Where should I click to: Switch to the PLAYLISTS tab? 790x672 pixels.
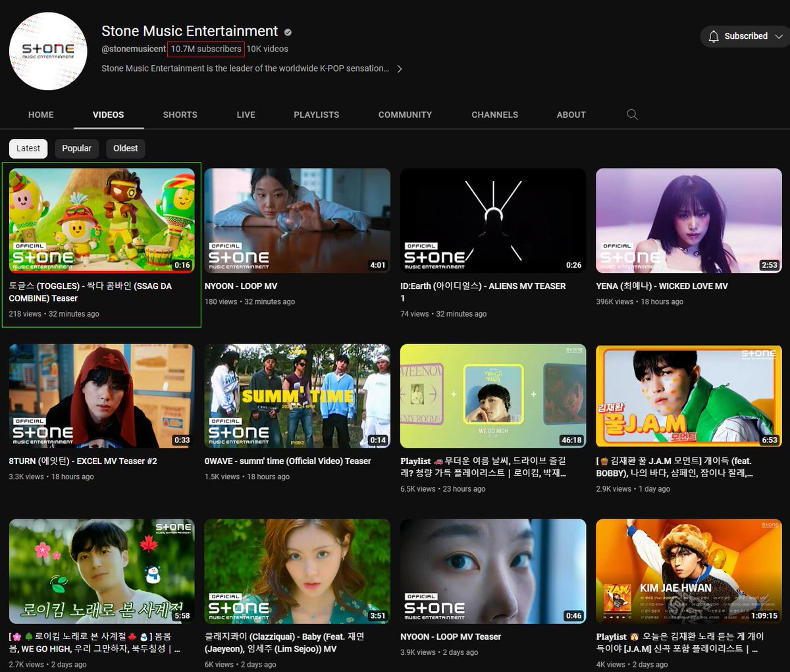click(x=316, y=115)
